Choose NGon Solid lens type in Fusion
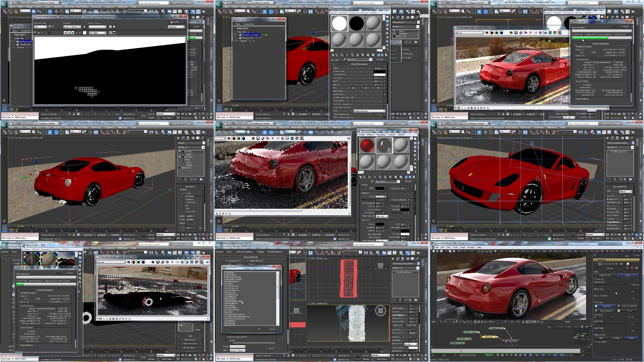 click(x=605, y=306)
